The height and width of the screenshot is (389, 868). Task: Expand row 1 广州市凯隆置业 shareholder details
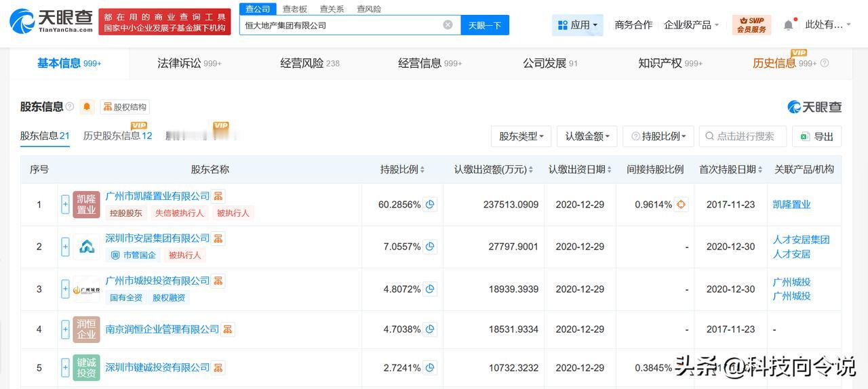[x=65, y=205]
